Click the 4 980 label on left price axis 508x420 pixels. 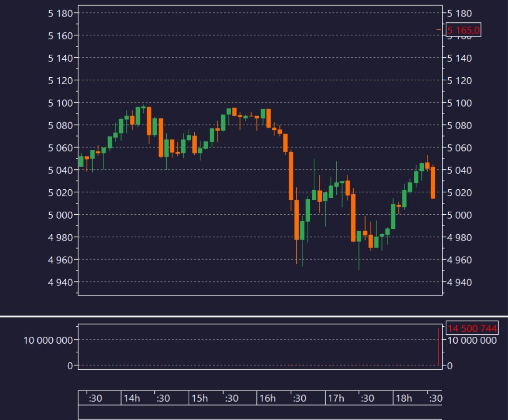coord(61,238)
